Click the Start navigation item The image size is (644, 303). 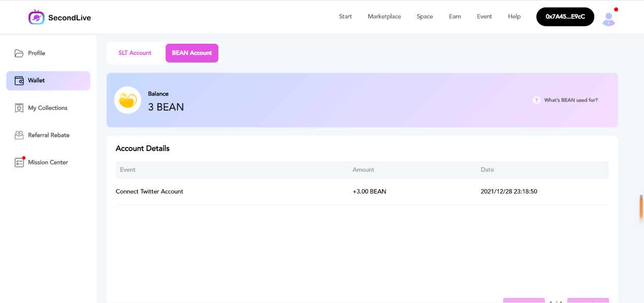345,17
